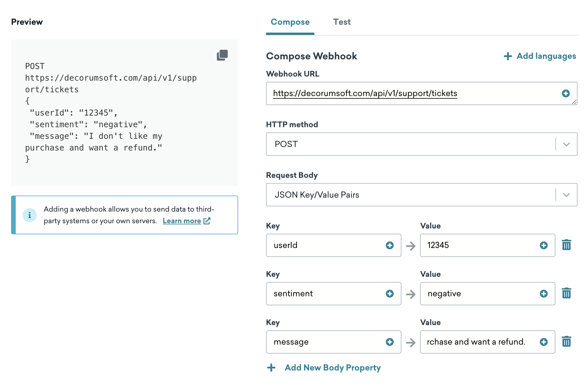Click the delete trash icon for sentiment row
The width and height of the screenshot is (588, 383).
566,293
